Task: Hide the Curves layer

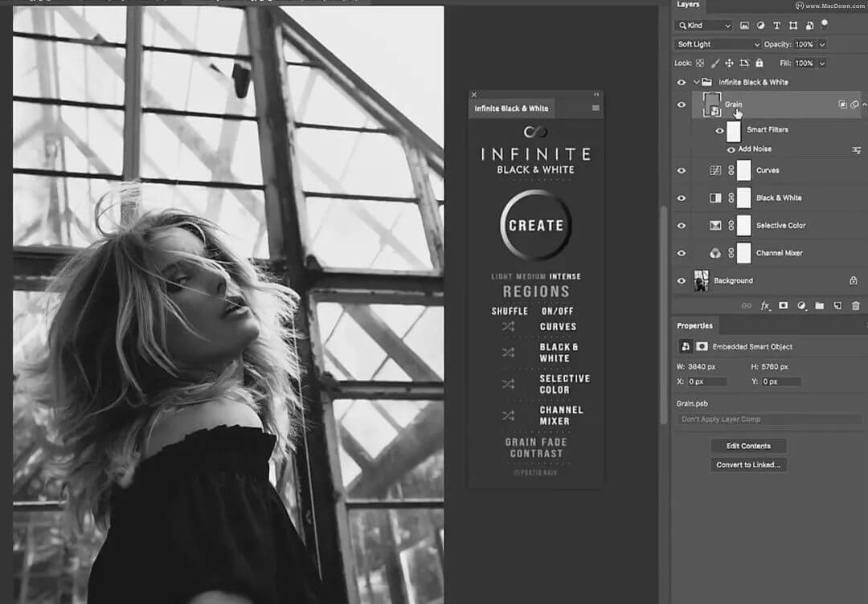Action: [x=682, y=170]
